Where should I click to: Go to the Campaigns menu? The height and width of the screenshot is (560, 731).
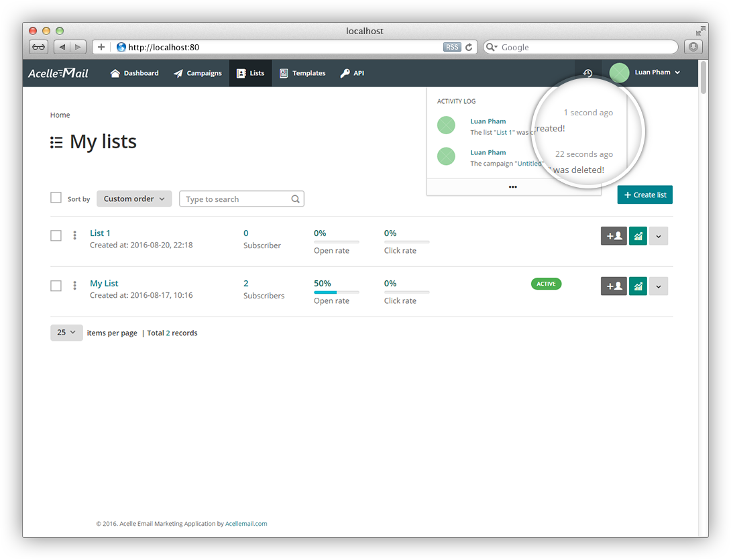[198, 73]
